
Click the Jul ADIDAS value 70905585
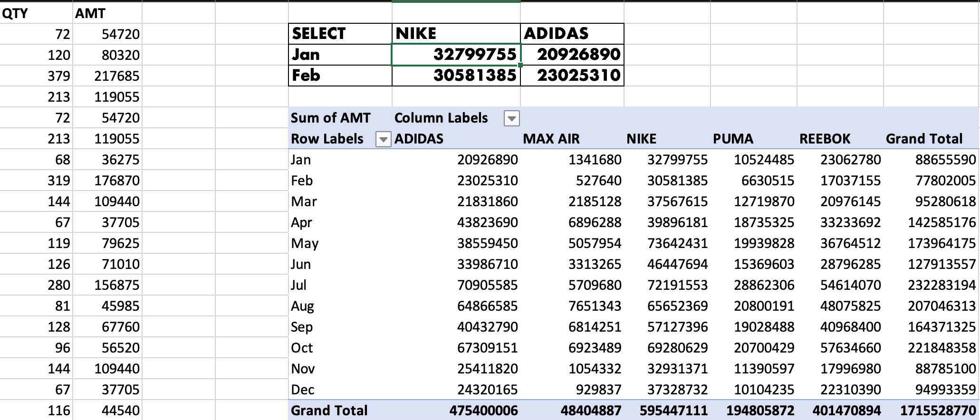tap(456, 285)
